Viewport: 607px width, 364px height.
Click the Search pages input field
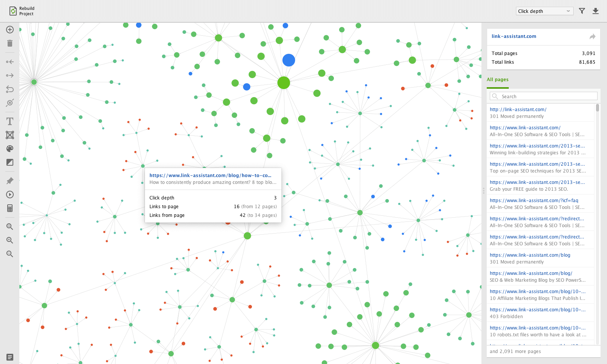[x=544, y=96]
